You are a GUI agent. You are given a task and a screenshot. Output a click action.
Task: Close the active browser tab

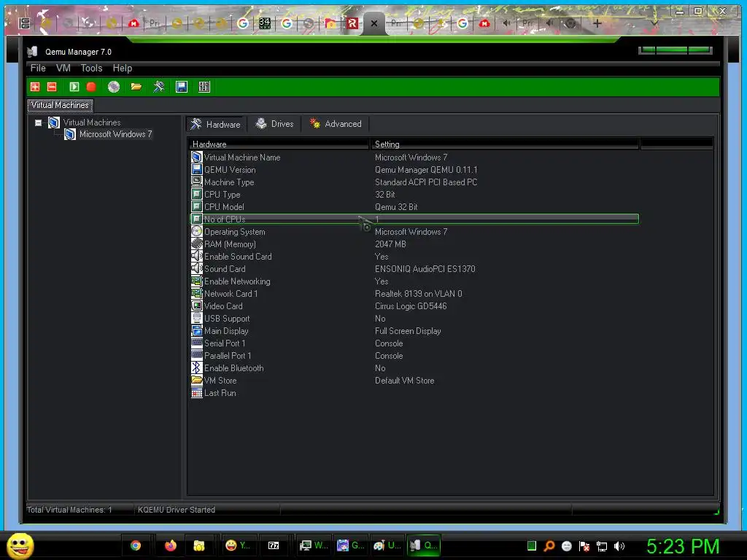(x=374, y=23)
